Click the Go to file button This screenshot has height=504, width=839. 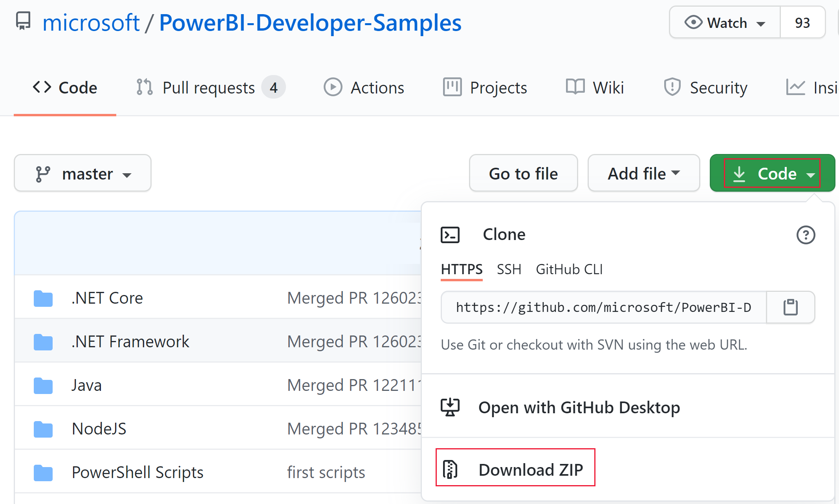522,174
